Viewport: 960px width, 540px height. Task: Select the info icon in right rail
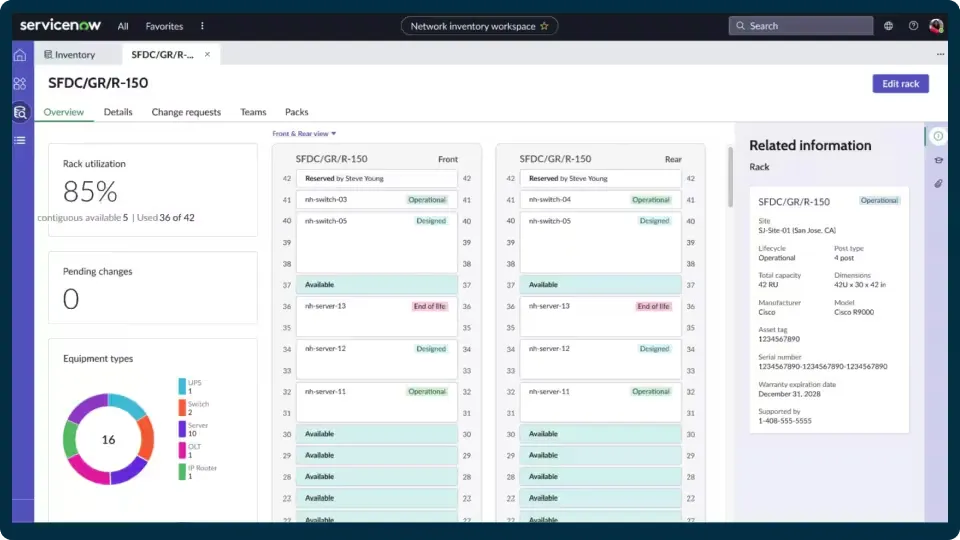938,137
